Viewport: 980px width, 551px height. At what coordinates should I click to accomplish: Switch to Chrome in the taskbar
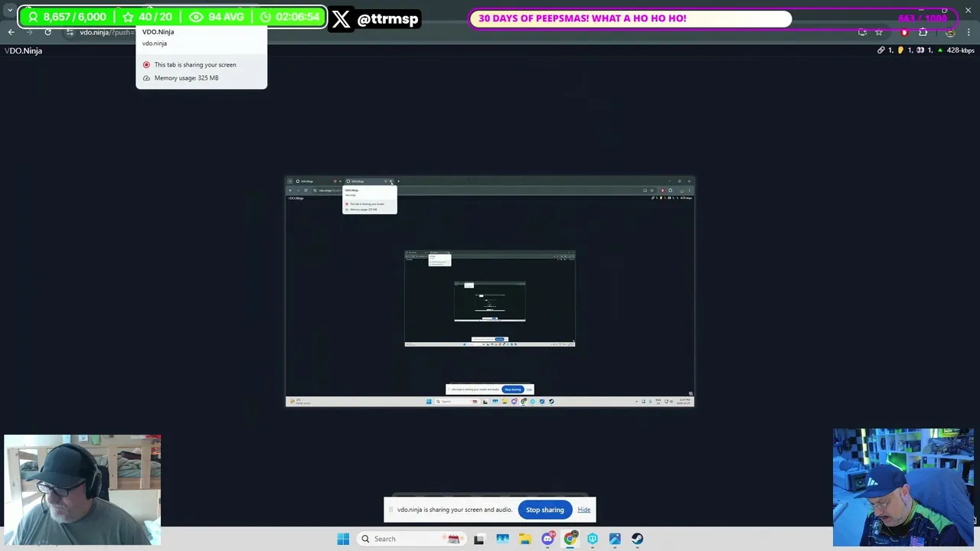(x=570, y=539)
